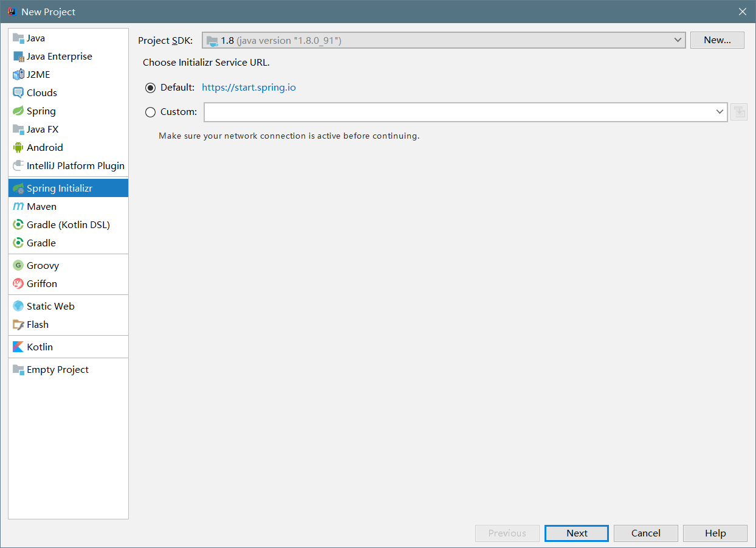Click the "Groovy" label text
This screenshot has height=548, width=756.
(43, 266)
